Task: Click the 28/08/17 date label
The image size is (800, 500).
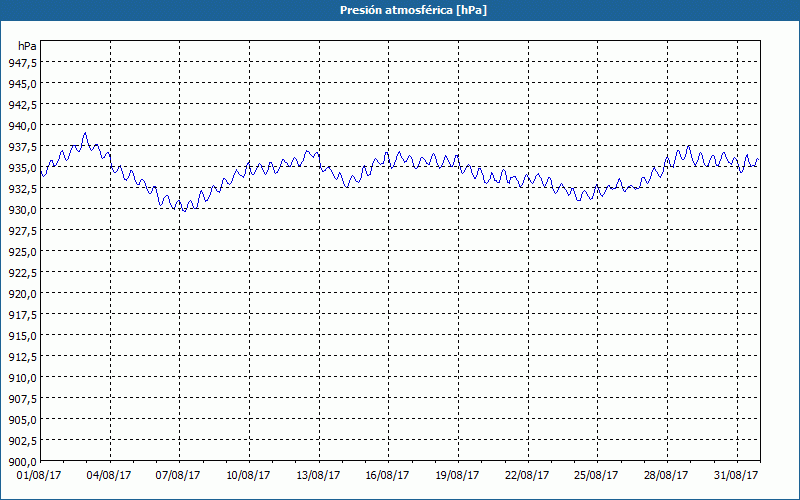Action: [x=666, y=475]
